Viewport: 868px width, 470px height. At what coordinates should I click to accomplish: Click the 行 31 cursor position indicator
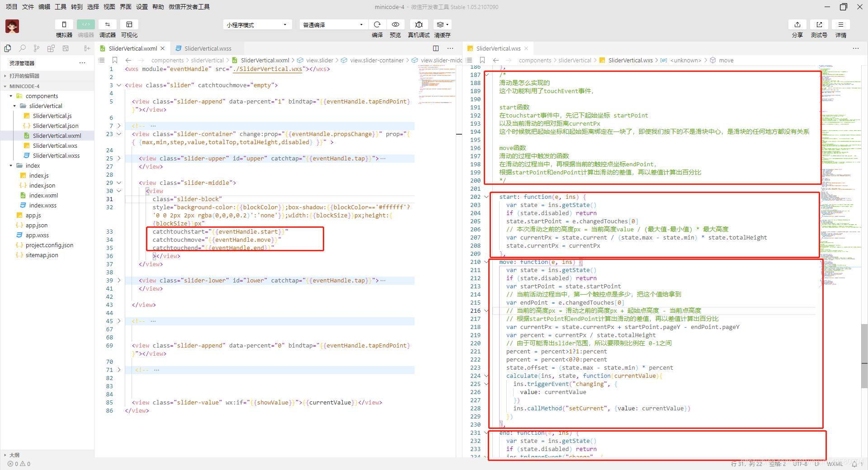tap(746, 464)
